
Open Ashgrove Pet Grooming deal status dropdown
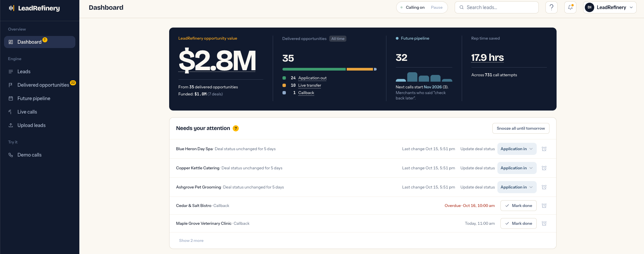(x=517, y=187)
